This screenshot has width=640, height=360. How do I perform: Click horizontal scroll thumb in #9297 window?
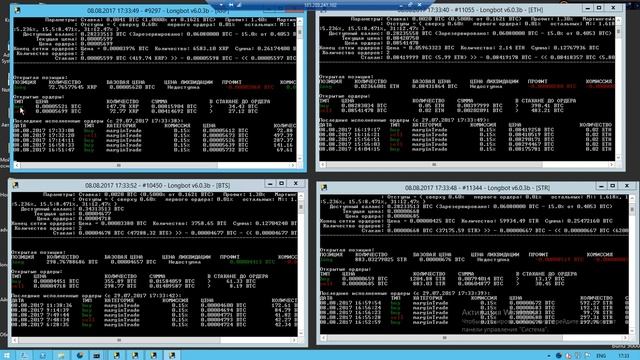pos(119,165)
